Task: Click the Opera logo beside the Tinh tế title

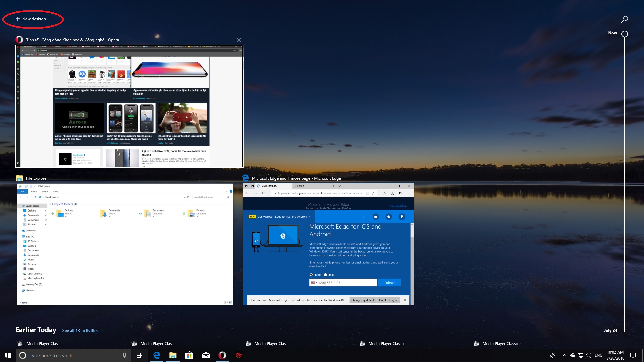Action: click(19, 40)
